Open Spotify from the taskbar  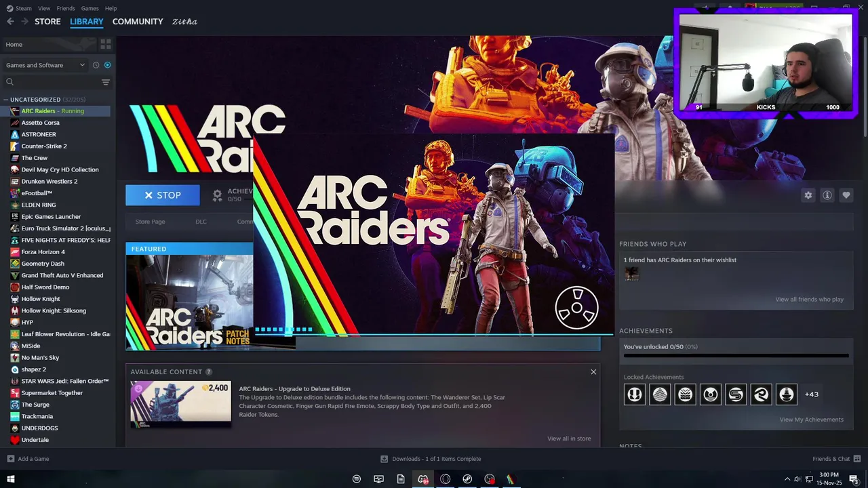pos(357,479)
